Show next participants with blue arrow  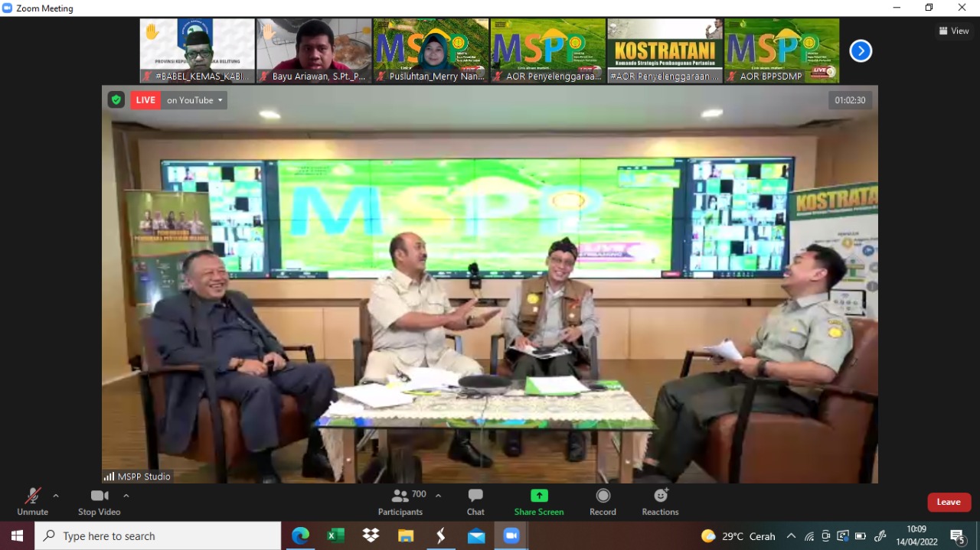tap(861, 51)
